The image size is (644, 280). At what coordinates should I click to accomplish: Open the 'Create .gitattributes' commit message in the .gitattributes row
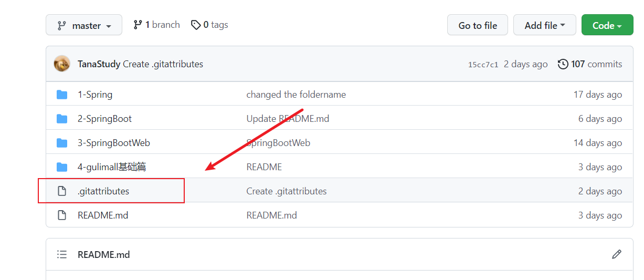tap(287, 191)
